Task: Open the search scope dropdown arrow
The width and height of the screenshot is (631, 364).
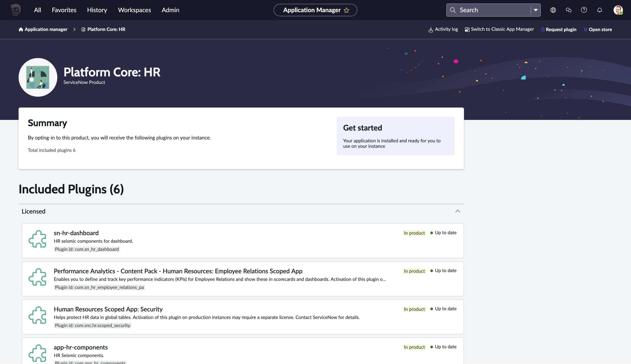Action: point(535,10)
